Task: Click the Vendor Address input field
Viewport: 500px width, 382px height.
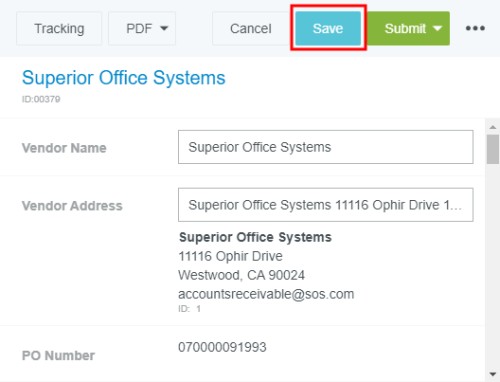Action: click(326, 205)
